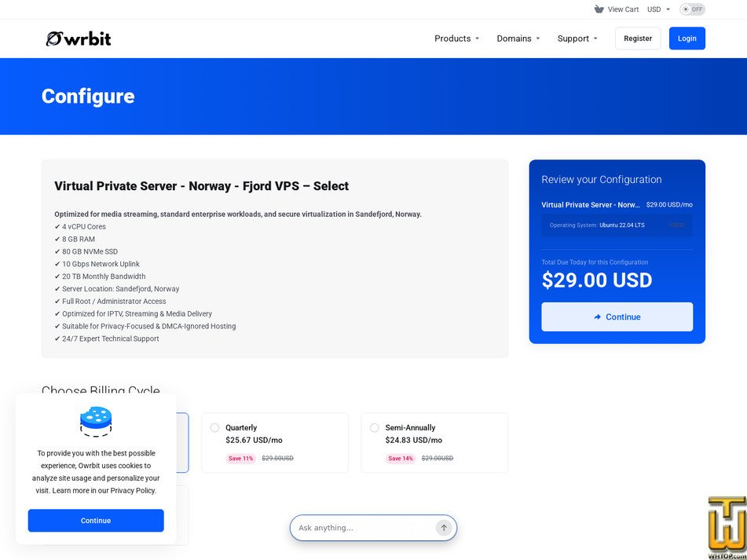The image size is (747, 560).
Task: Click the WHTOP watermark logo
Action: [727, 528]
